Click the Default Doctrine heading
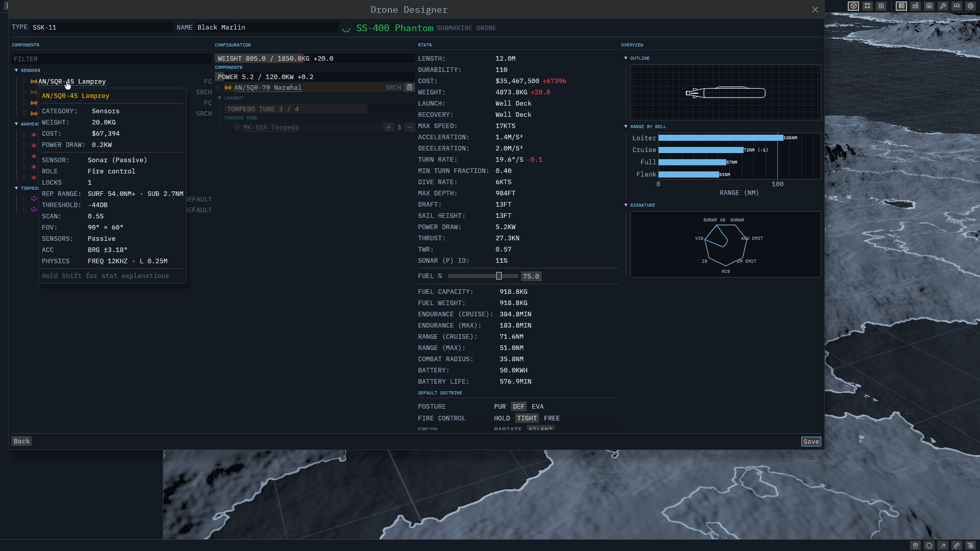Image resolution: width=980 pixels, height=551 pixels. tap(439, 393)
